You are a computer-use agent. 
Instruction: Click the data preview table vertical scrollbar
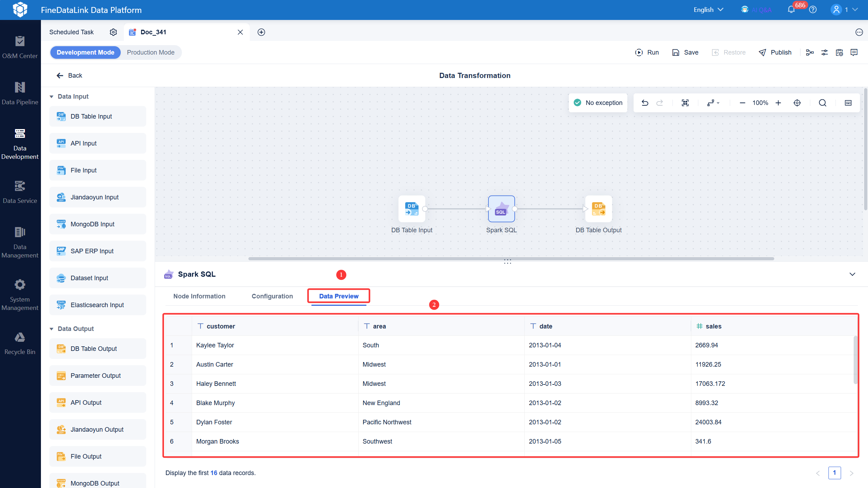click(x=855, y=360)
